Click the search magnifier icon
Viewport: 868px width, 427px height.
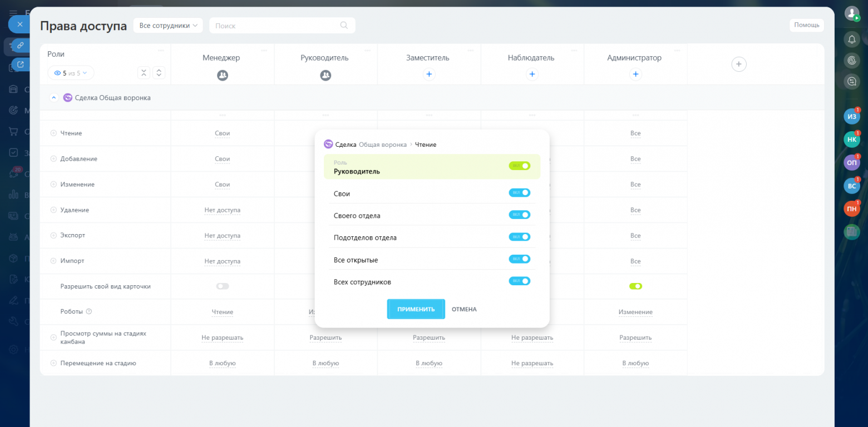point(344,25)
